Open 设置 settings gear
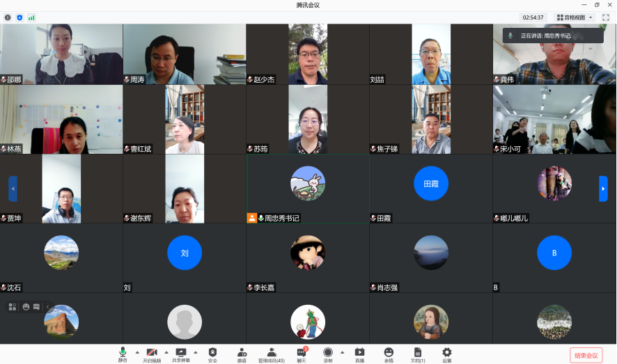The image size is (617, 364). click(447, 354)
